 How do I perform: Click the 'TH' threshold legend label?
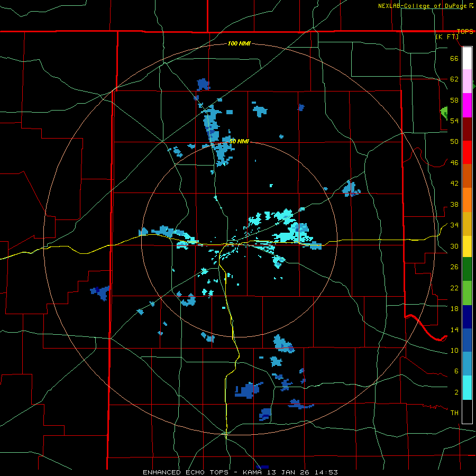tap(454, 413)
